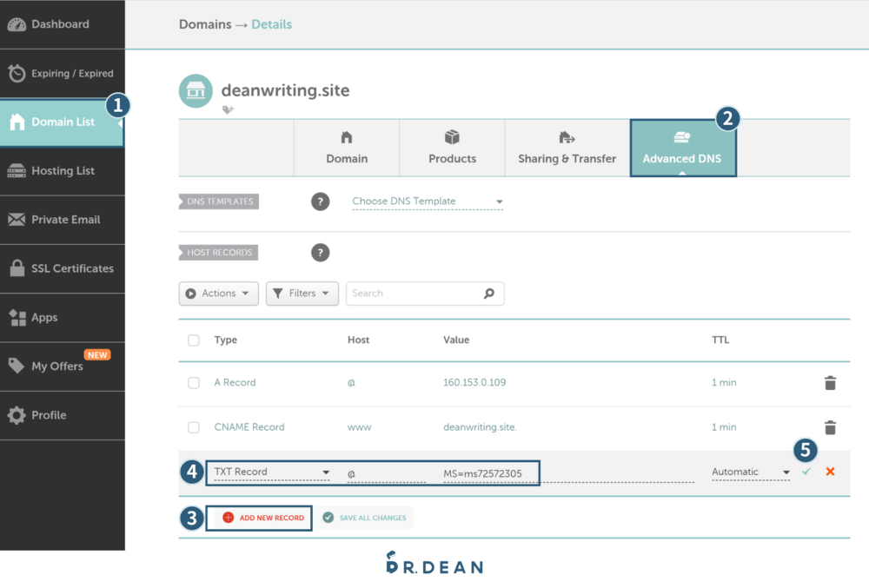869x588 pixels.
Task: Cancel the TXT record with orange X
Action: [x=830, y=472]
